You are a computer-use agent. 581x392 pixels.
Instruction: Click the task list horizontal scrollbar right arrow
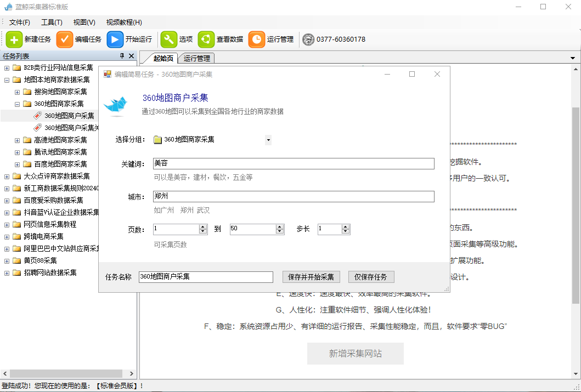click(131, 373)
